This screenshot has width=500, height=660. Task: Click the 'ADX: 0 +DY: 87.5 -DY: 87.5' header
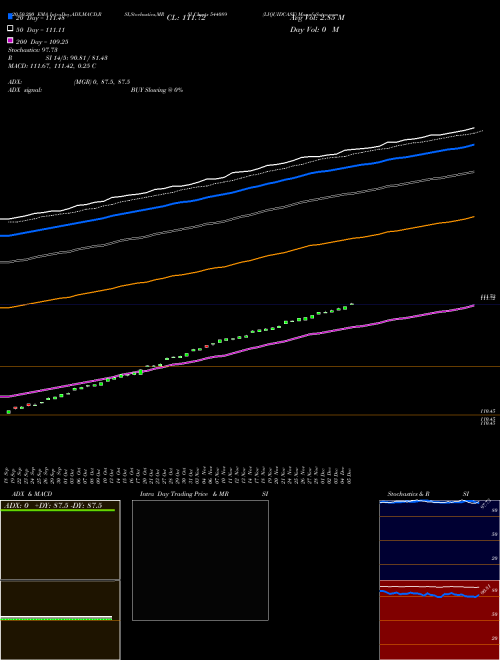[53, 505]
